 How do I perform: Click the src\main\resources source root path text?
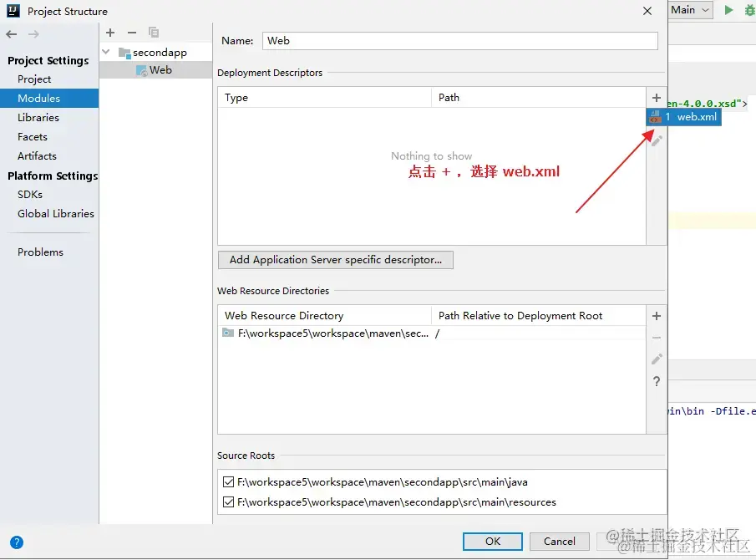pos(397,502)
